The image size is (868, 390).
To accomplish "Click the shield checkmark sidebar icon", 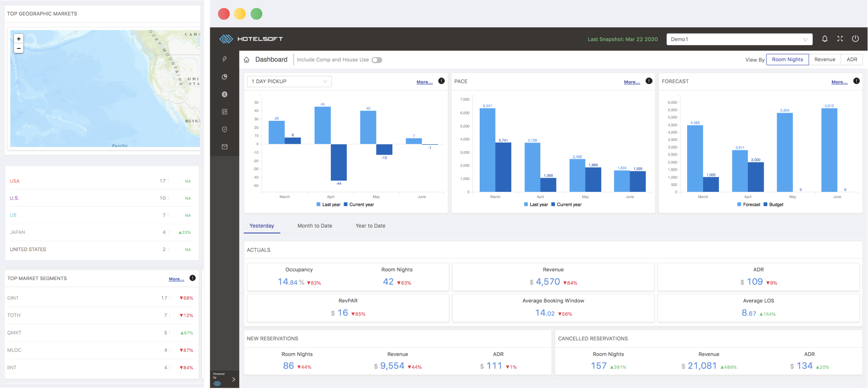I will (224, 129).
